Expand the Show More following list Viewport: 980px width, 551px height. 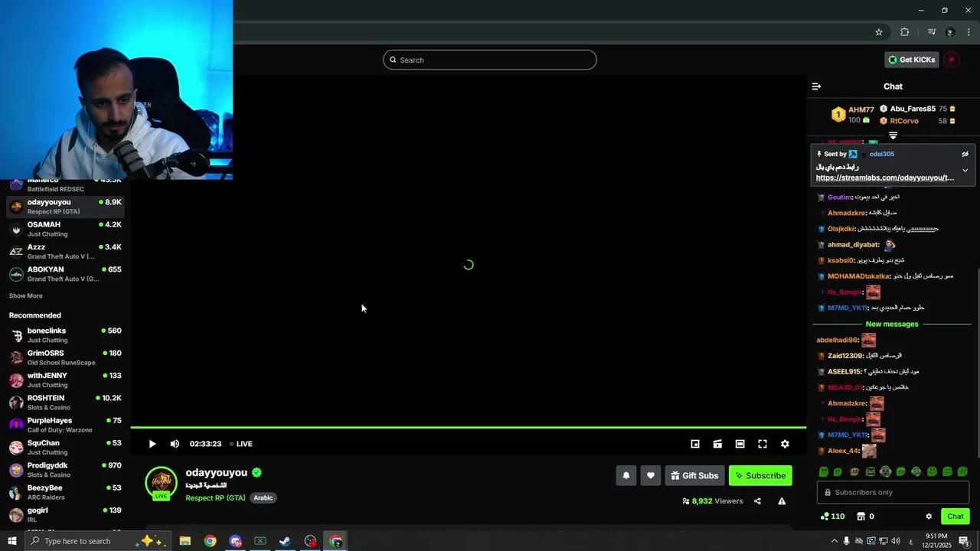pos(26,296)
